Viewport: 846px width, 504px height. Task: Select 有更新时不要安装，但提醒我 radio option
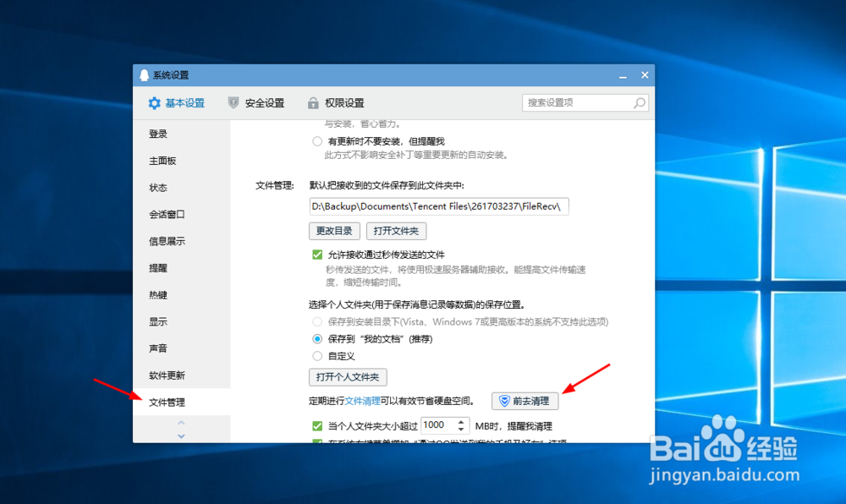[x=317, y=141]
